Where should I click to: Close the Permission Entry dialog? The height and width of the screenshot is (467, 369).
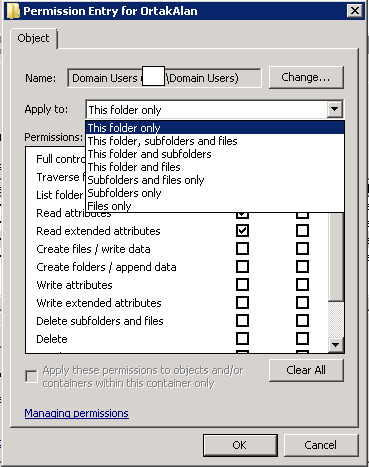[355, 11]
